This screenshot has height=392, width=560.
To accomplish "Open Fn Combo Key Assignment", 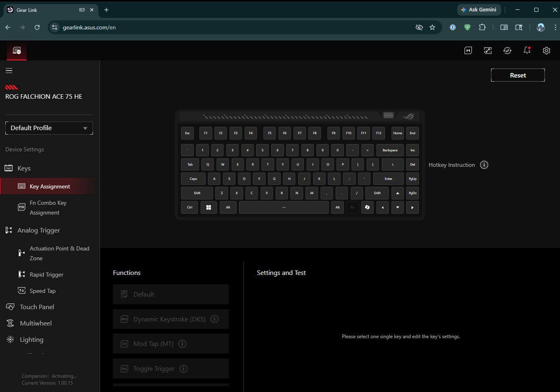I will 49,208.
